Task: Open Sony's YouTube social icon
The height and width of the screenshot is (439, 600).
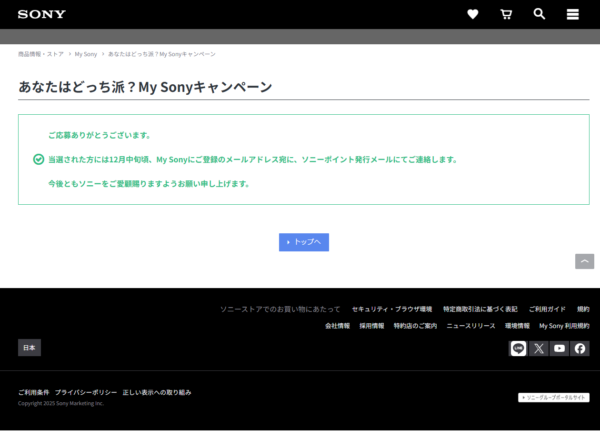Action: coord(559,348)
